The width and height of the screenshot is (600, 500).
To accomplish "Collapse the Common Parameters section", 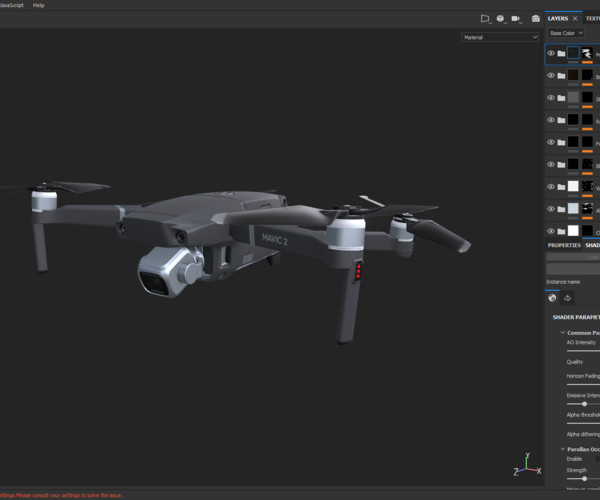I will (x=562, y=332).
